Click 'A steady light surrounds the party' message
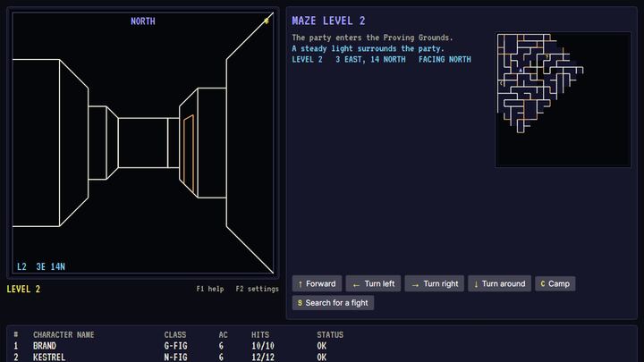This screenshot has height=362, width=644. coord(368,48)
